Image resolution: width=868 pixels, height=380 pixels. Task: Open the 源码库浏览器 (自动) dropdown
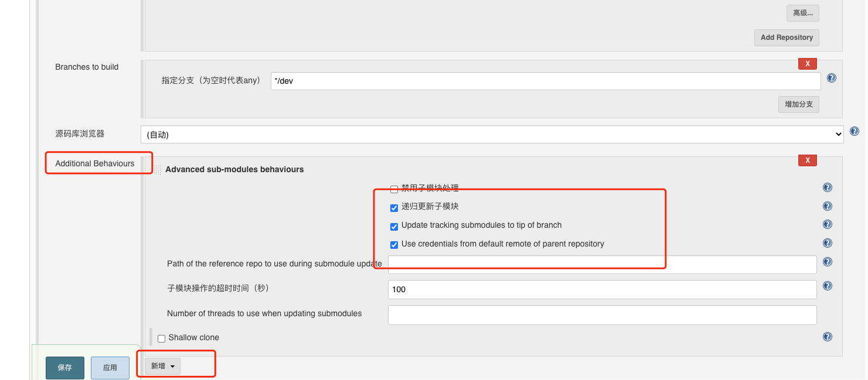492,134
